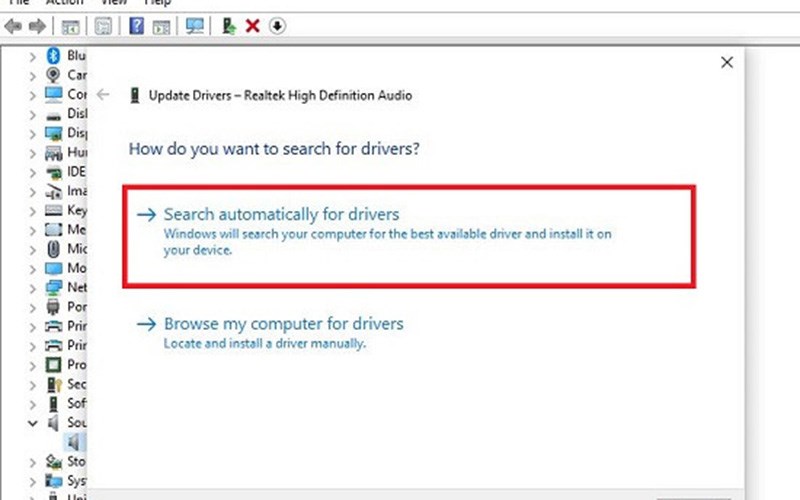Screen dimensions: 800x500
Task: Click the 'Update Drivers – Realtek High Definition Audio' title
Action: click(280, 95)
